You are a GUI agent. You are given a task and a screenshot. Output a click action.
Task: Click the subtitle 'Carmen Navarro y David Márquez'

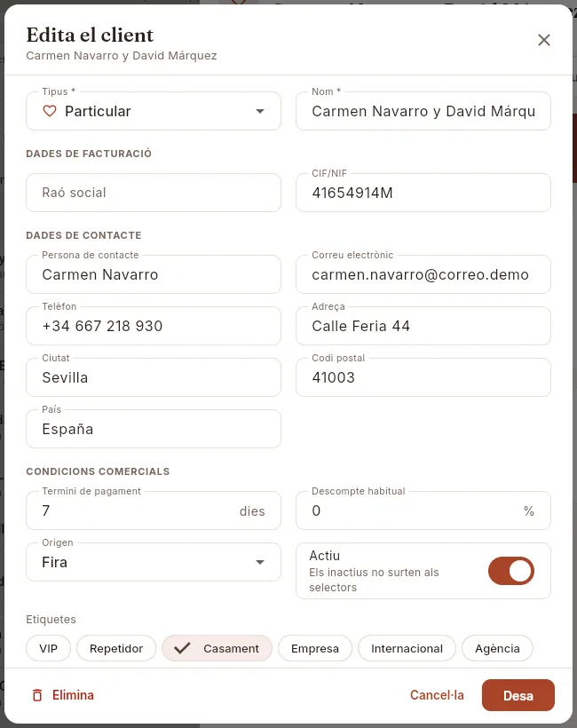click(x=121, y=56)
